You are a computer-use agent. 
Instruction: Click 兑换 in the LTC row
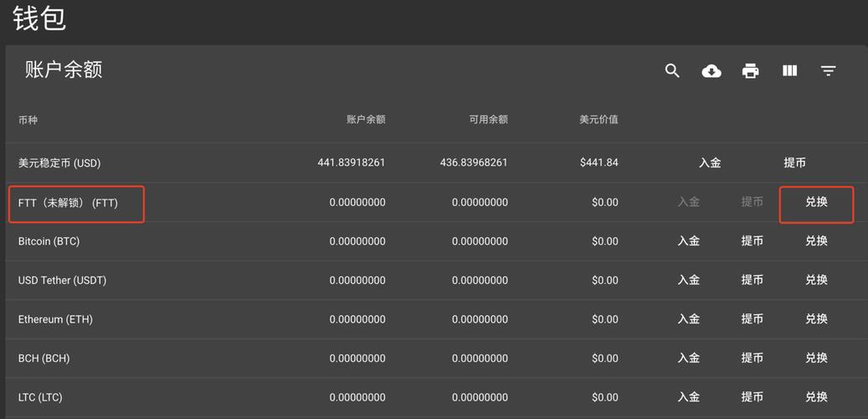[816, 397]
